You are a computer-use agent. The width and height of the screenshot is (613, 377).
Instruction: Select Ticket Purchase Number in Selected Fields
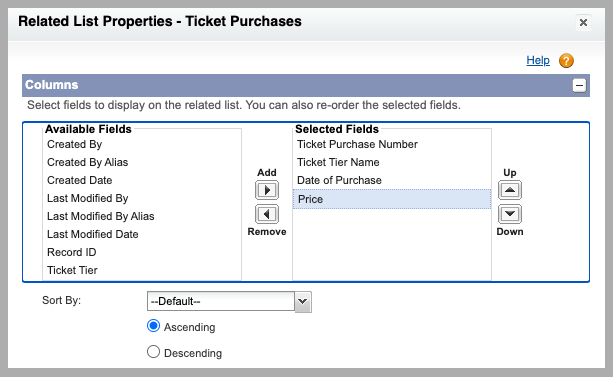pos(392,144)
